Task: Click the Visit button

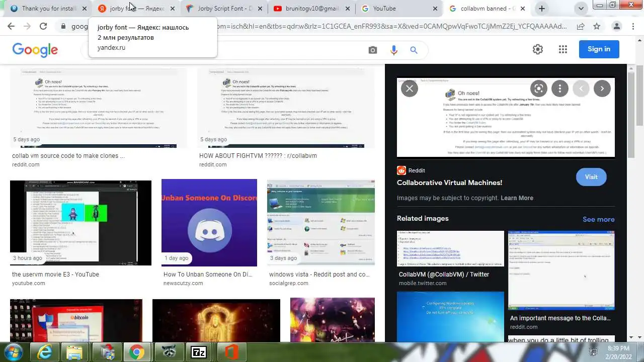Action: tap(591, 177)
